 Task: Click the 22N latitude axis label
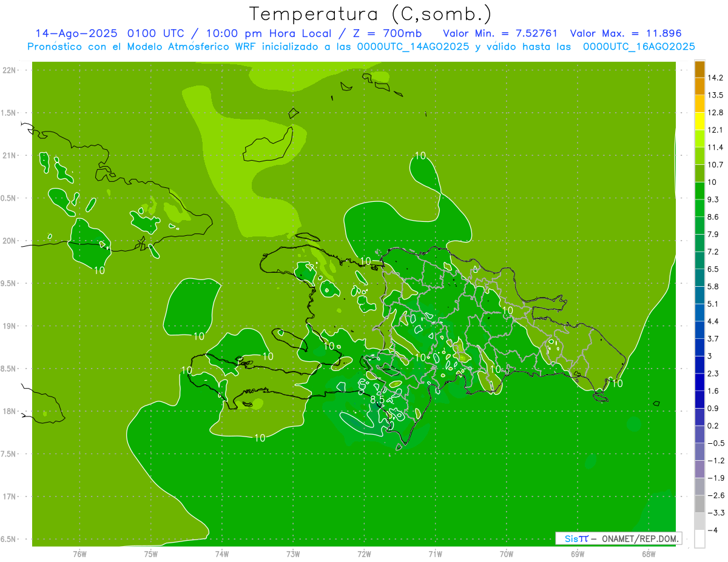[10, 70]
